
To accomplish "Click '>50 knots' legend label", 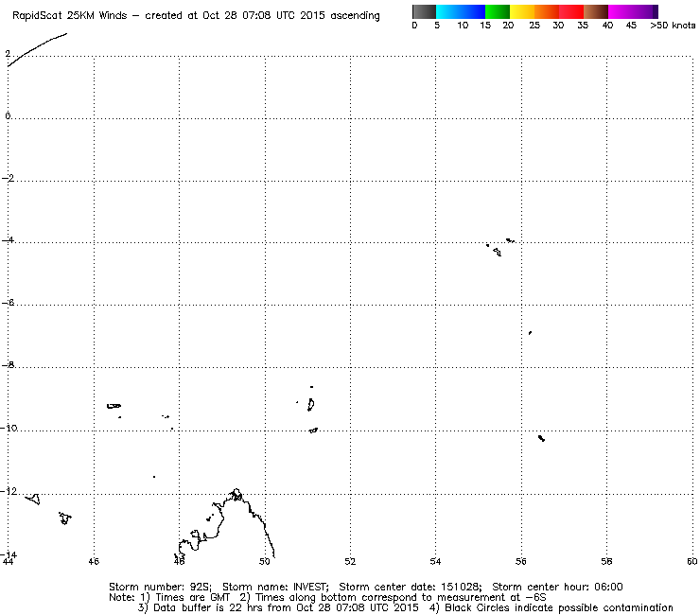I will [673, 26].
